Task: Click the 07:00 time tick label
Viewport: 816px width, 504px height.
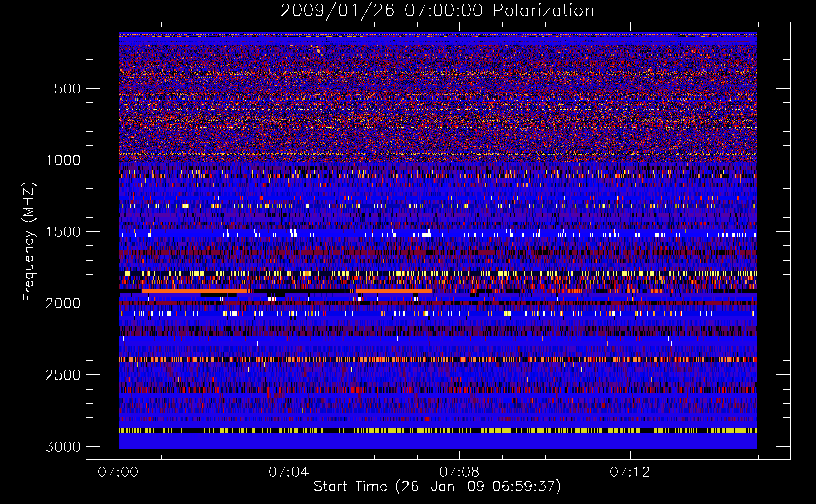Action: point(118,472)
